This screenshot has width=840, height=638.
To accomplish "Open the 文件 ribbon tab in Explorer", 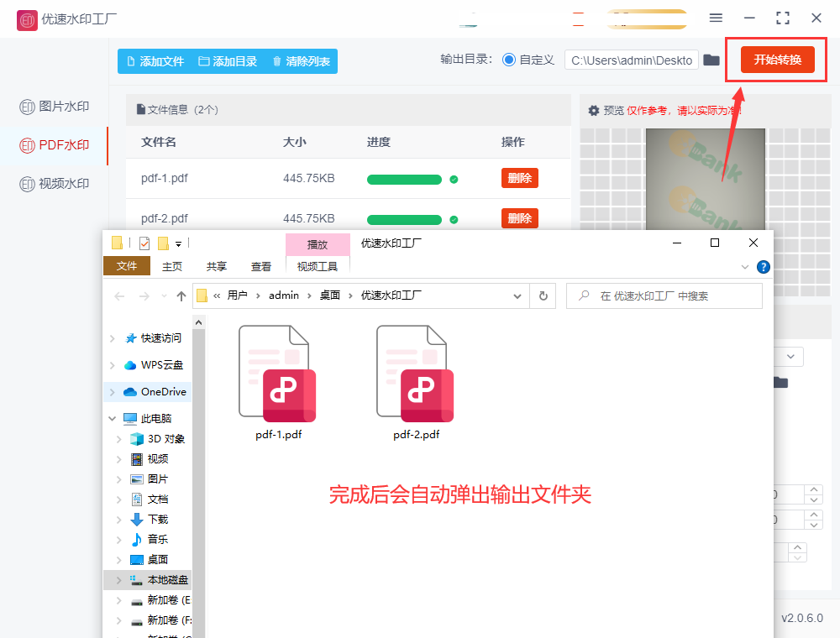I will tap(127, 266).
